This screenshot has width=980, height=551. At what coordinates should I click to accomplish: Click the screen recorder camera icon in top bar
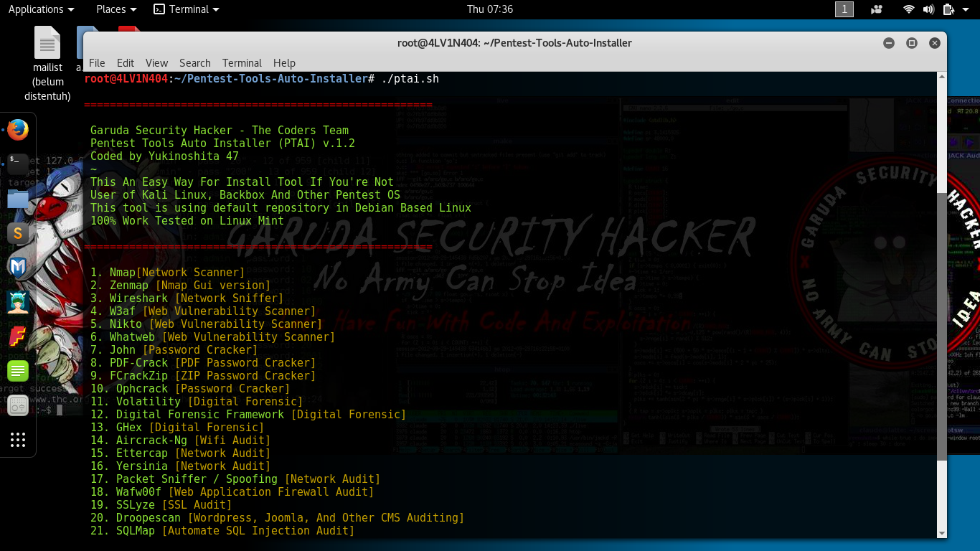(876, 9)
